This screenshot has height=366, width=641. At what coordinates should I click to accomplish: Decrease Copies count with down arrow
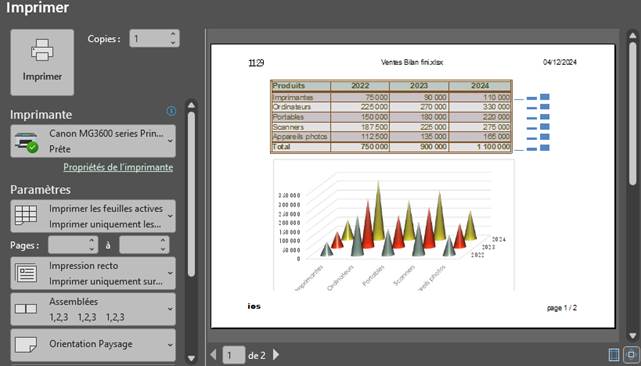(x=173, y=43)
